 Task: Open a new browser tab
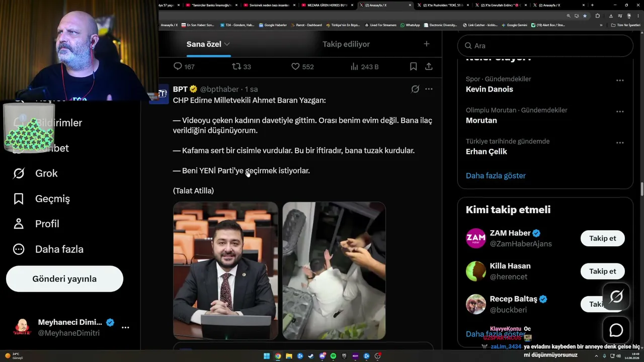(592, 5)
